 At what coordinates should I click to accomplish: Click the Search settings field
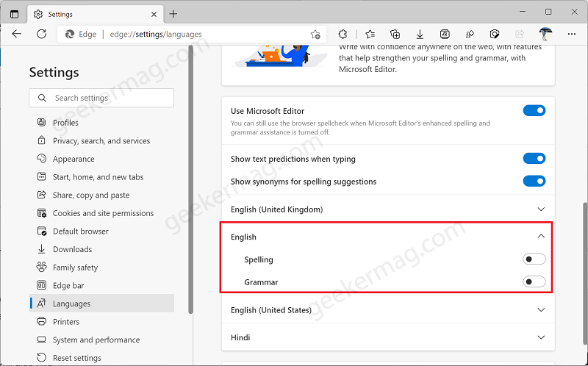click(x=101, y=98)
